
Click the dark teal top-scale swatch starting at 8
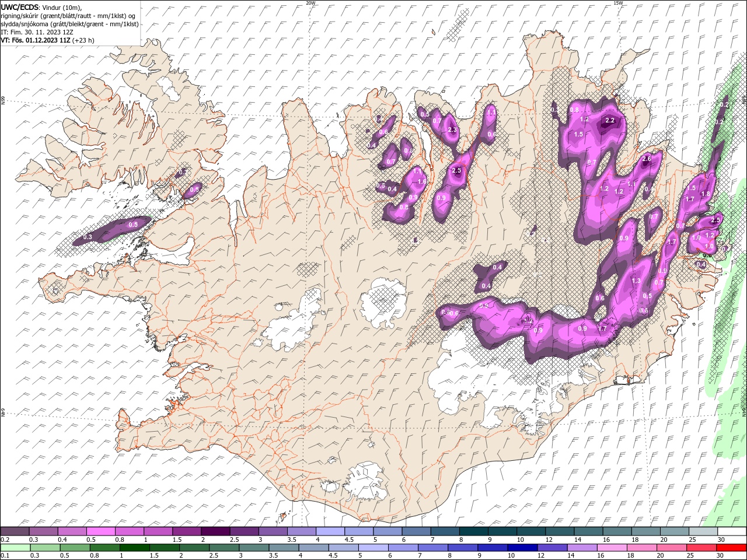pos(473,531)
